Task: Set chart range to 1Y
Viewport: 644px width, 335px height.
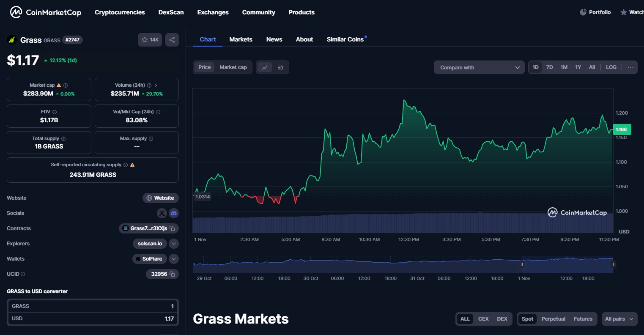Action: pyautogui.click(x=578, y=67)
